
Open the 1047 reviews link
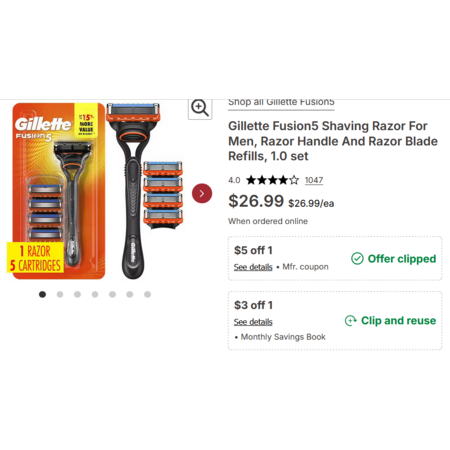[314, 180]
